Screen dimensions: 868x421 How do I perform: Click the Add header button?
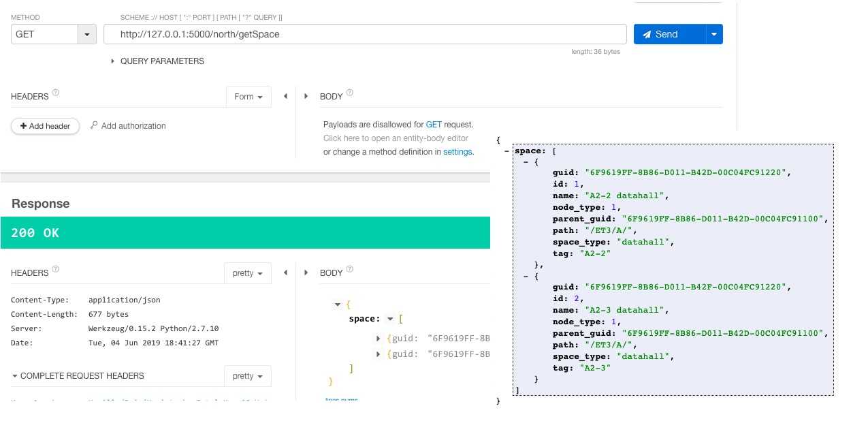point(45,126)
